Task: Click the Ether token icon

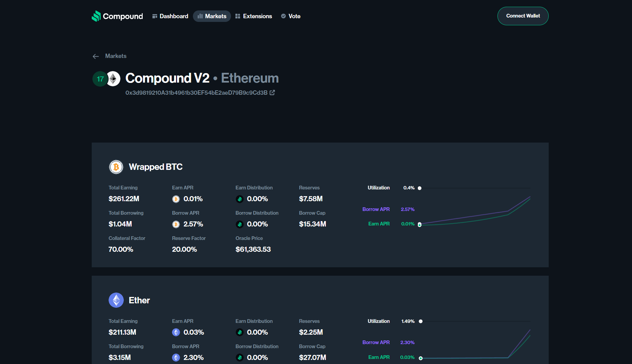Action: [x=116, y=300]
